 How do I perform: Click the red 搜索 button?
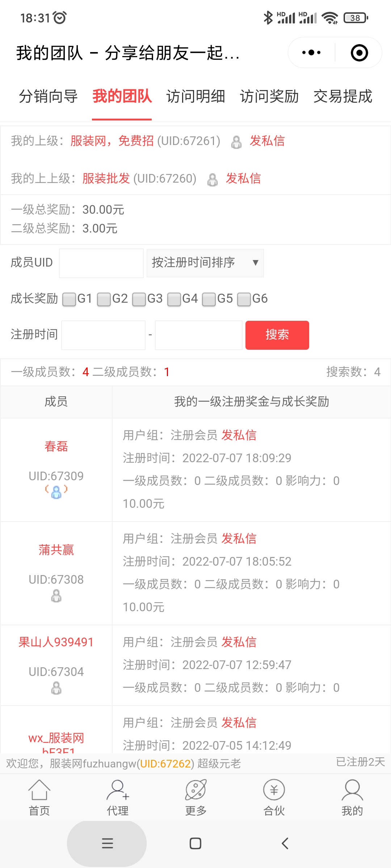tap(277, 335)
